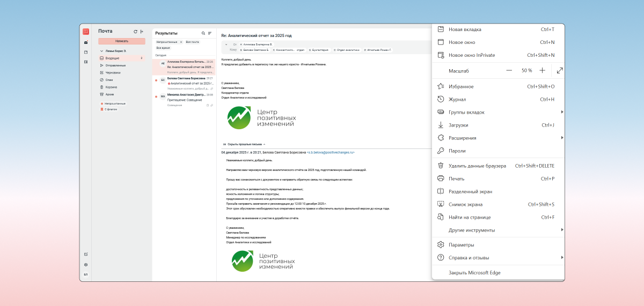
Task: Toggle the Все почта filter chip
Action: pos(192,42)
